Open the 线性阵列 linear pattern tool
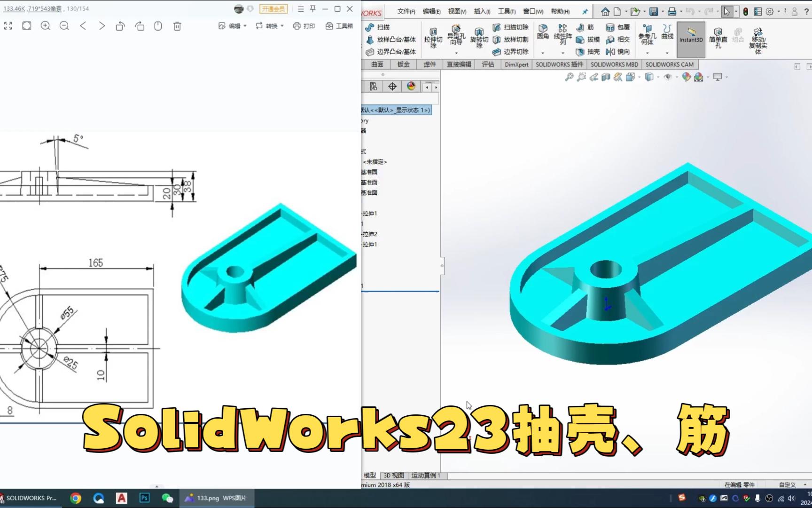 point(562,33)
